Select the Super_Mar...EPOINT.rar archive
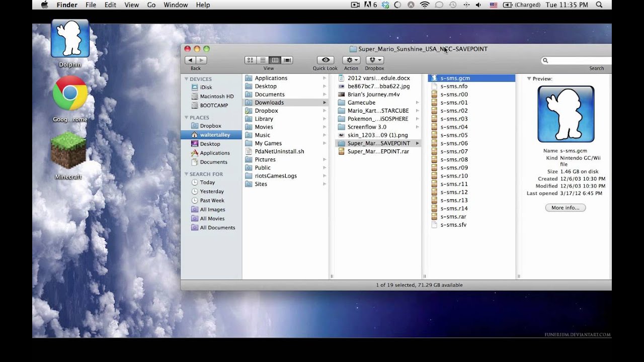Screen dimensions: 644x362 [x=378, y=151]
